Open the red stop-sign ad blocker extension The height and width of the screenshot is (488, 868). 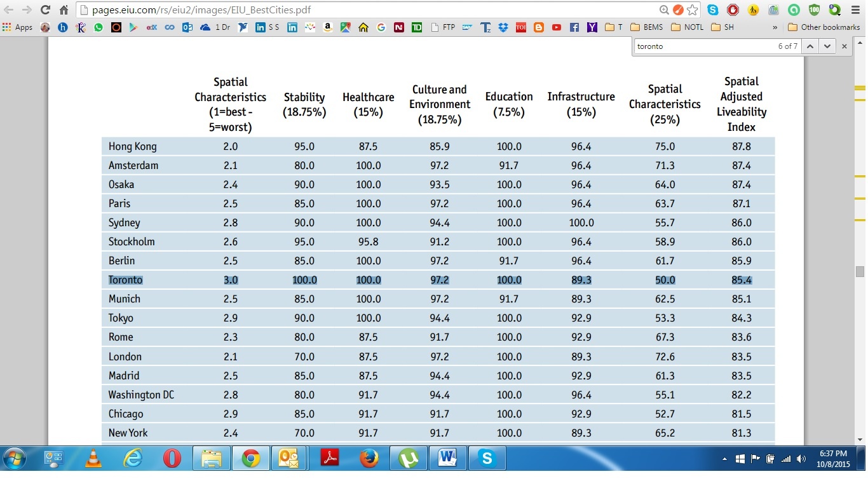point(733,10)
